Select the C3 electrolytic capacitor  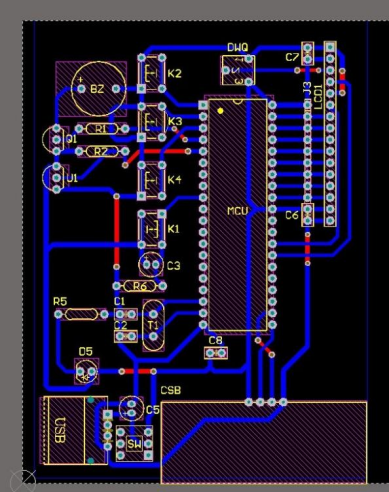coord(151,265)
